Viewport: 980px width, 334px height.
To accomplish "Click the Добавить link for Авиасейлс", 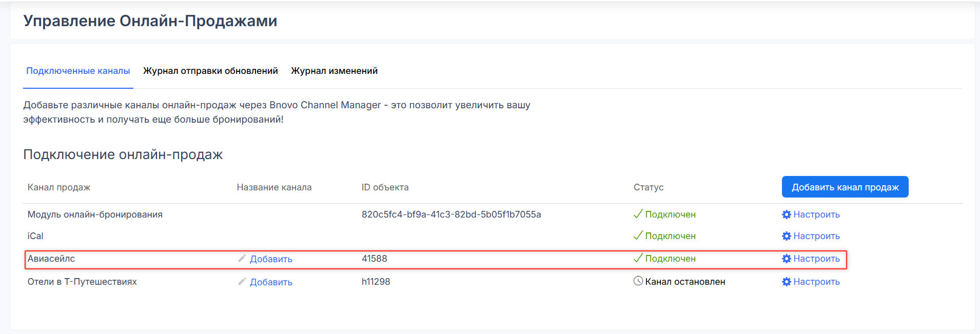I will 271,259.
